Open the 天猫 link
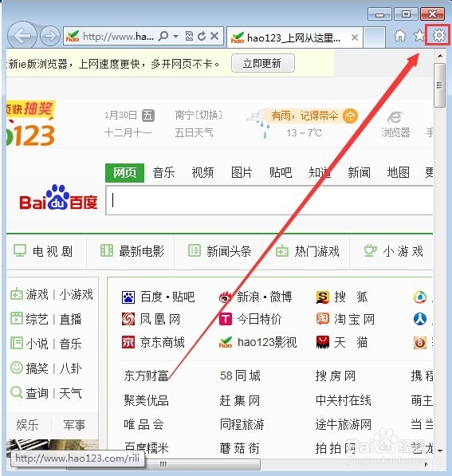Viewport: 452px width, 476px height. click(x=351, y=342)
